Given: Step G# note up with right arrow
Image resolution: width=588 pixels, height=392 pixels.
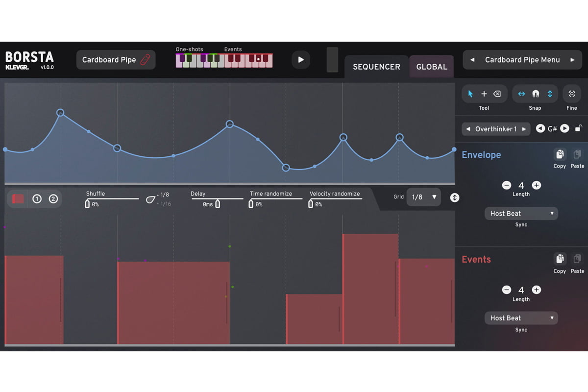Looking at the screenshot, I should 564,128.
